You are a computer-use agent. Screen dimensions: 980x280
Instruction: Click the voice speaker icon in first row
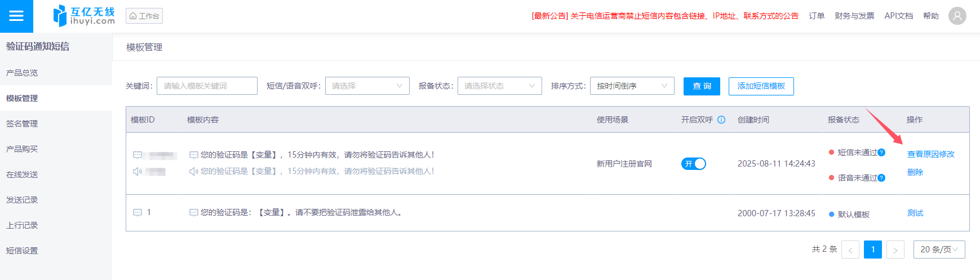137,171
